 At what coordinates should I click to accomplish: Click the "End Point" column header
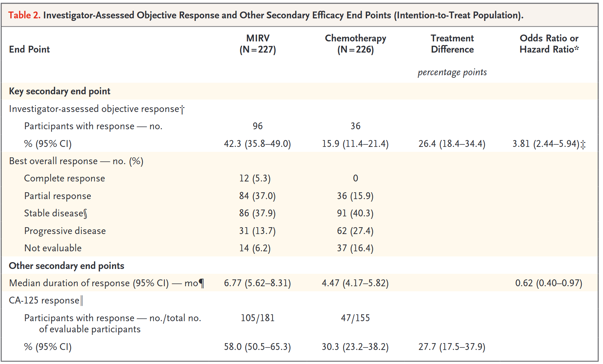30,49
